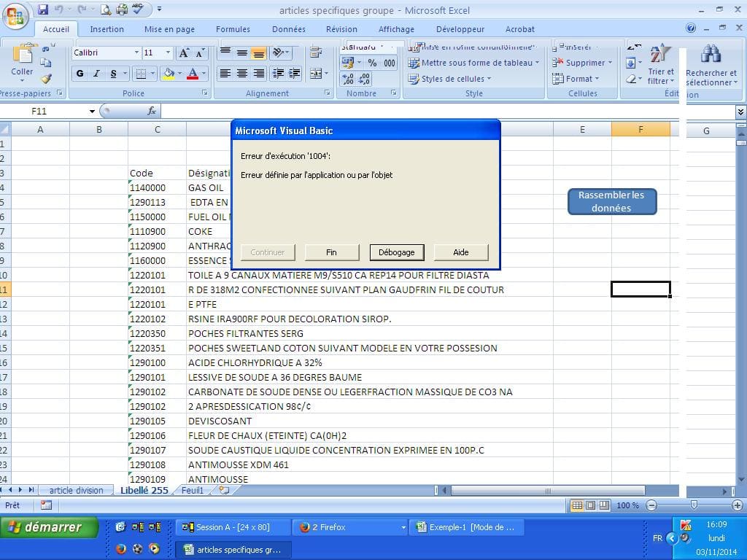
Task: Click the format painter brush icon
Action: pos(46,79)
